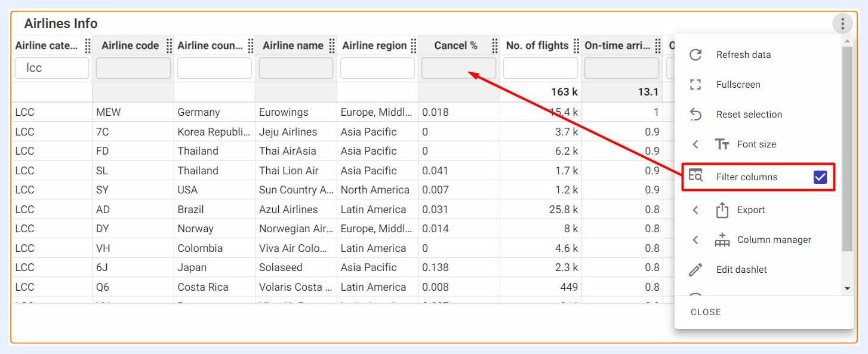Click the CLOSE button in the menu

[706, 312]
